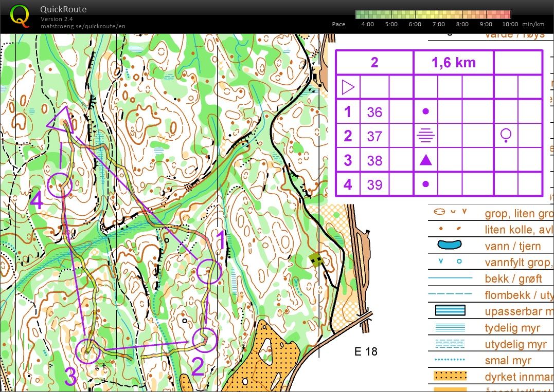This screenshot has width=554, height=392.
Task: Select the 'utydelig myr' legend text
Action: click(517, 344)
